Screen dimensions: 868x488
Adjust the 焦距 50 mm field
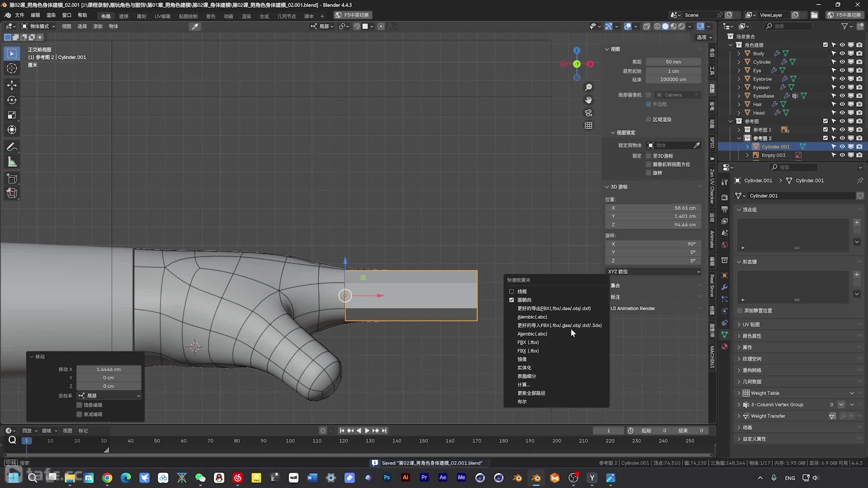point(673,62)
